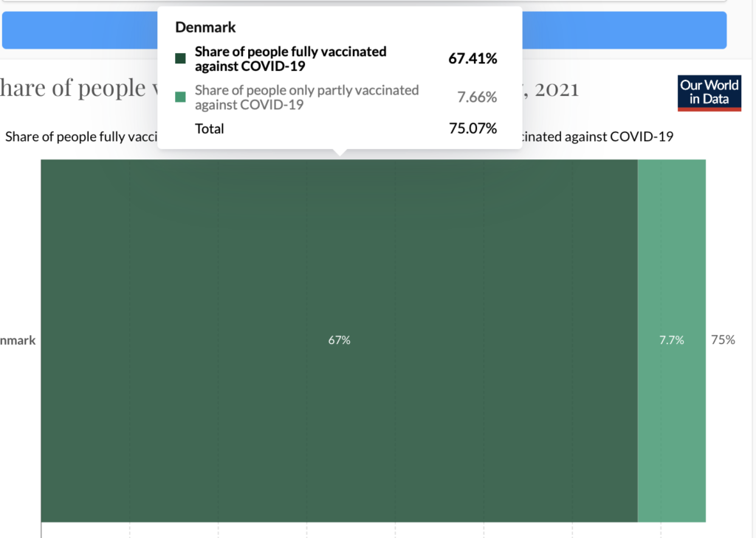Click the 7.7% label on light bar

point(672,340)
